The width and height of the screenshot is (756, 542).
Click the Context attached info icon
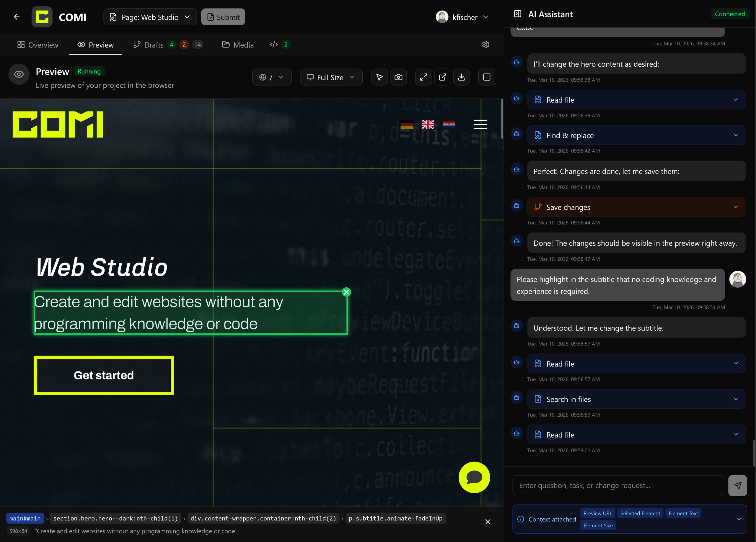pyautogui.click(x=520, y=519)
